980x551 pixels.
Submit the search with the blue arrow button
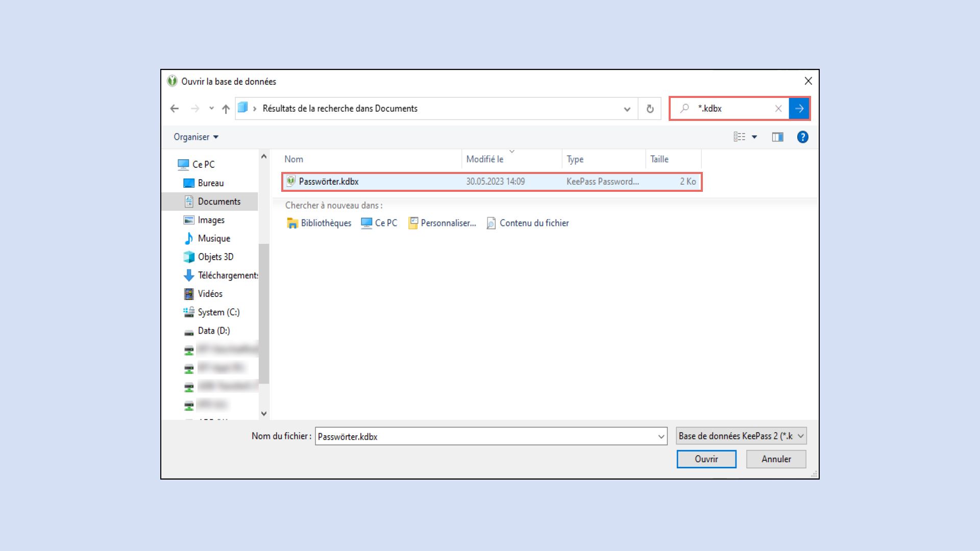coord(800,108)
